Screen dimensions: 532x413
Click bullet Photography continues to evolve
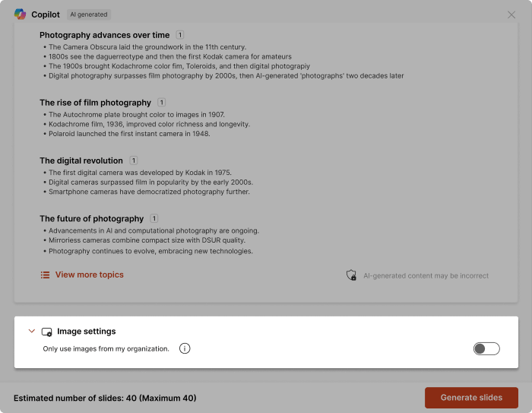[x=150, y=251]
